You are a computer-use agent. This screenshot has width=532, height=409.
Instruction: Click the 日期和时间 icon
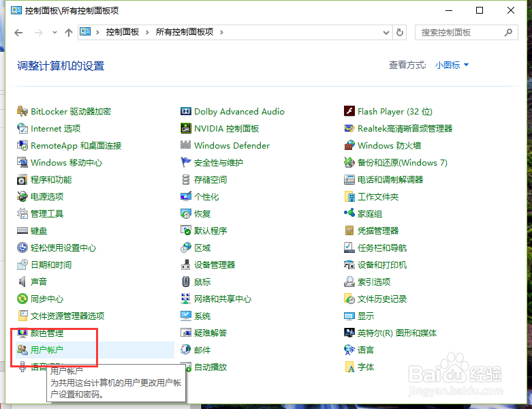22,264
